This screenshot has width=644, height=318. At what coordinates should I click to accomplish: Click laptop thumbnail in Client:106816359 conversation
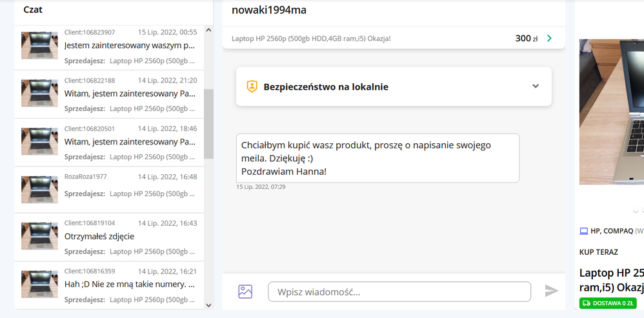[x=39, y=284]
